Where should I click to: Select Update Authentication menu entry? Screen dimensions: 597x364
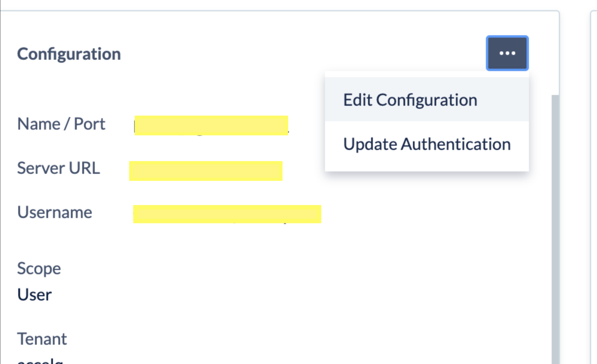(x=427, y=144)
